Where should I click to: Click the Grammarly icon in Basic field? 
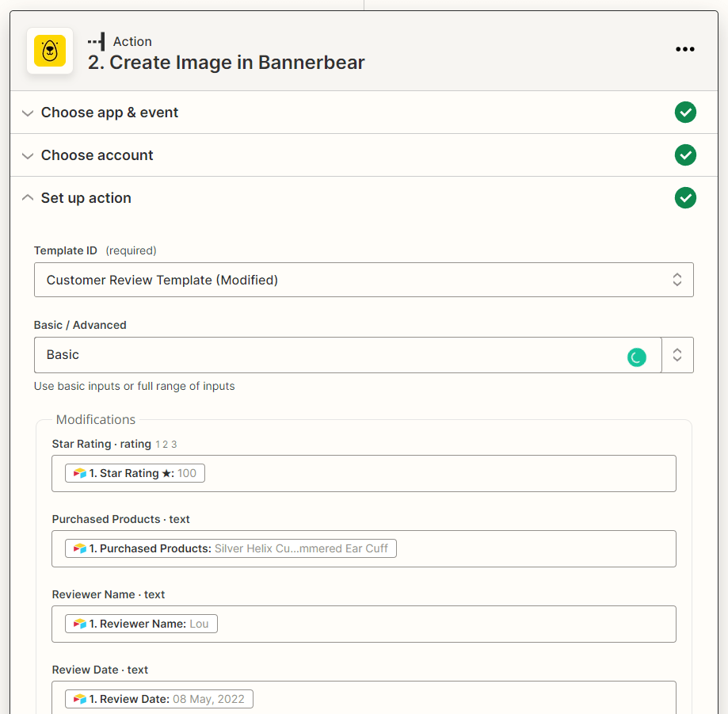pos(637,357)
